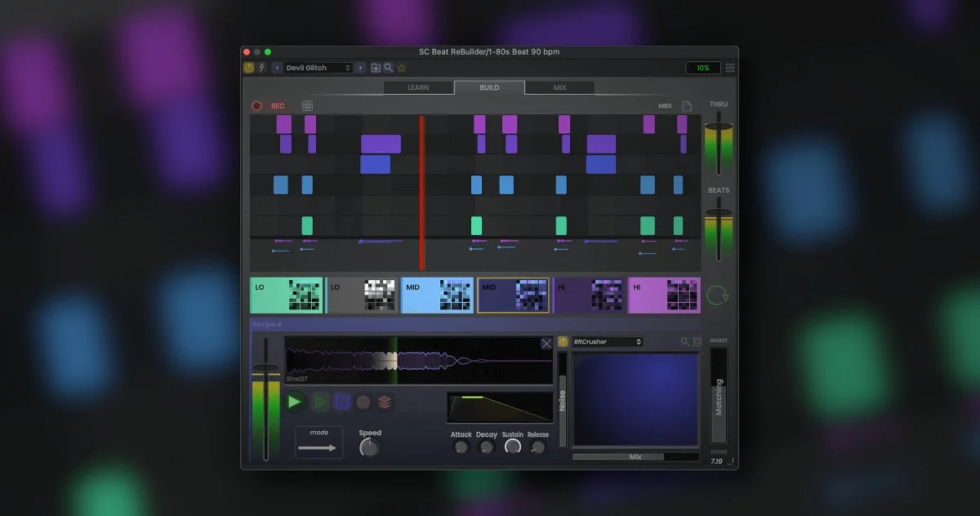Click the add preset plus icon
The image size is (980, 516).
[x=376, y=68]
